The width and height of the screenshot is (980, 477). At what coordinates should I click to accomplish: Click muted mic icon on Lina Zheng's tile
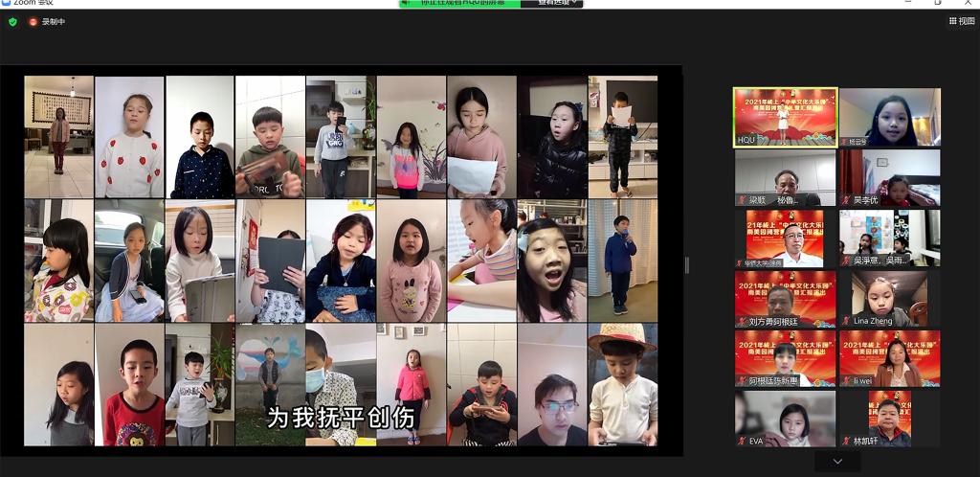coord(846,321)
